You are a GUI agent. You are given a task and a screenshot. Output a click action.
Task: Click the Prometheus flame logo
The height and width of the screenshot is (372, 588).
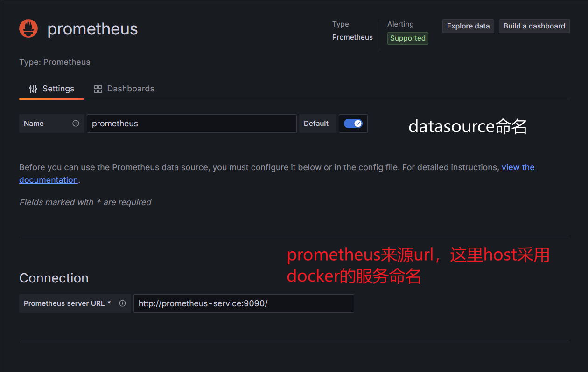point(28,29)
